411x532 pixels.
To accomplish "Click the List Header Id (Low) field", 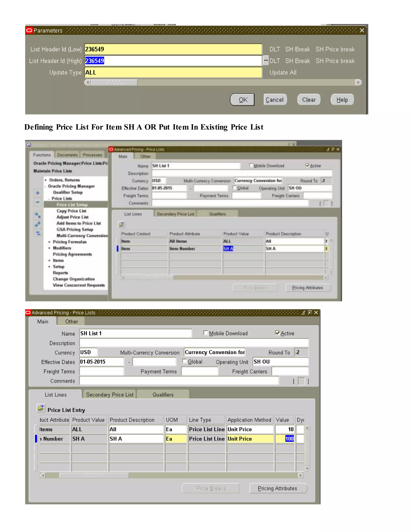I will (173, 49).
